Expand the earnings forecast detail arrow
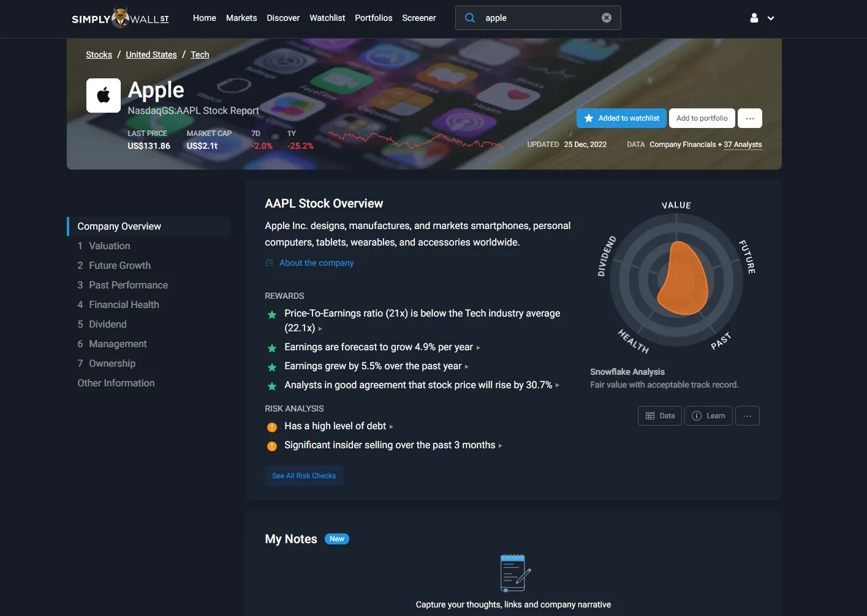867x616 pixels. [x=479, y=348]
